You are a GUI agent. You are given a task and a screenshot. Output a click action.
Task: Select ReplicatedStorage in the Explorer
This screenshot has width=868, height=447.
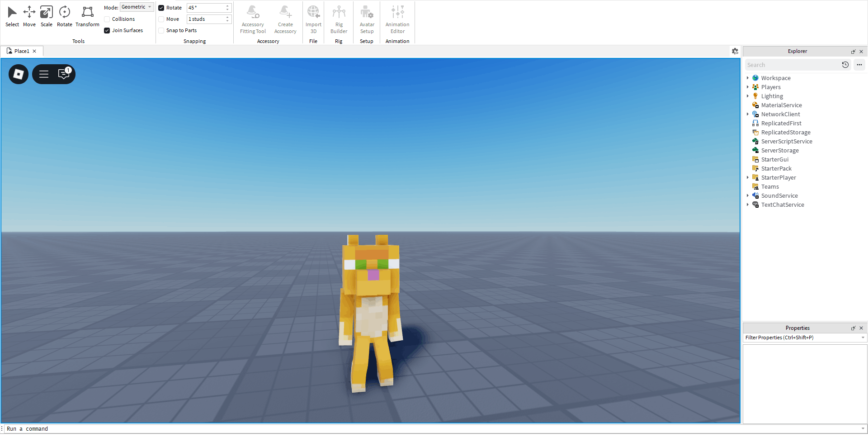[785, 132]
